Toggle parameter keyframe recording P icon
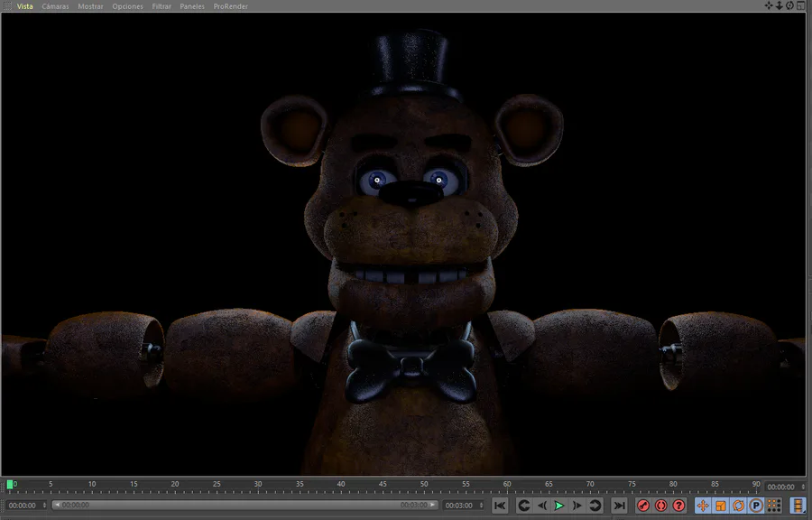Screen dimensions: 812x520 (x=756, y=506)
